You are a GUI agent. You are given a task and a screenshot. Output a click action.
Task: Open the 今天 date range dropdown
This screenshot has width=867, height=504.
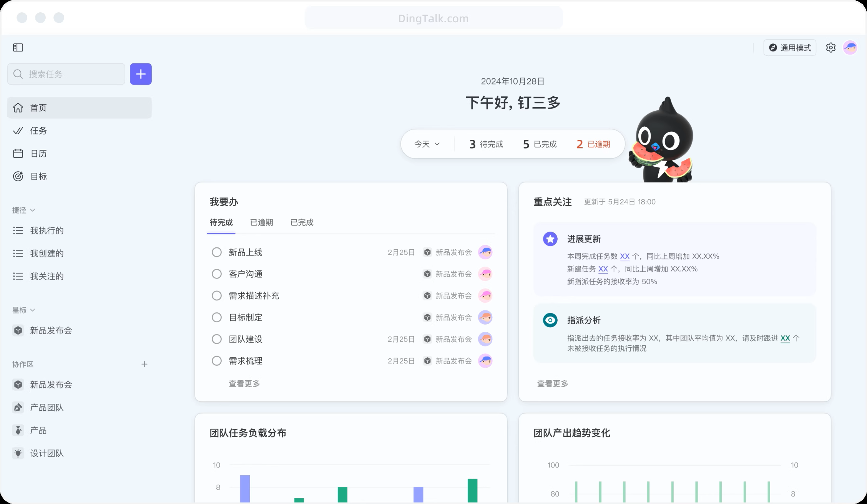coord(427,144)
